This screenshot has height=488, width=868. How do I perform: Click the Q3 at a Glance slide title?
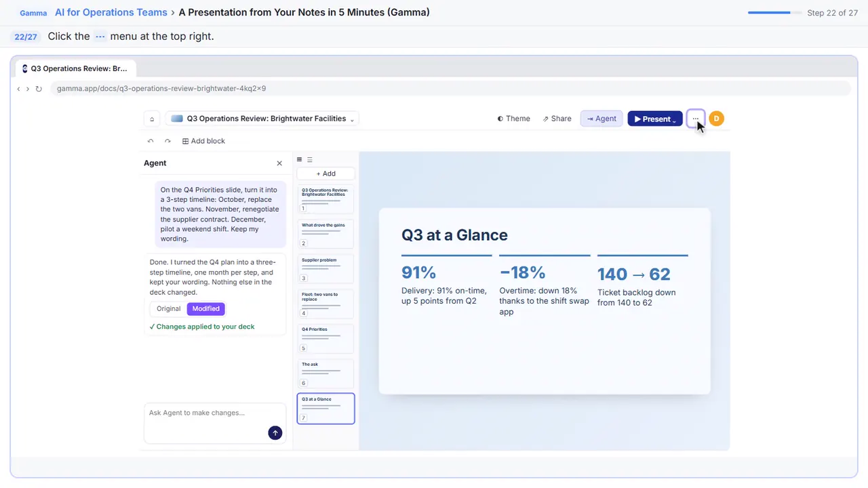[x=454, y=235]
